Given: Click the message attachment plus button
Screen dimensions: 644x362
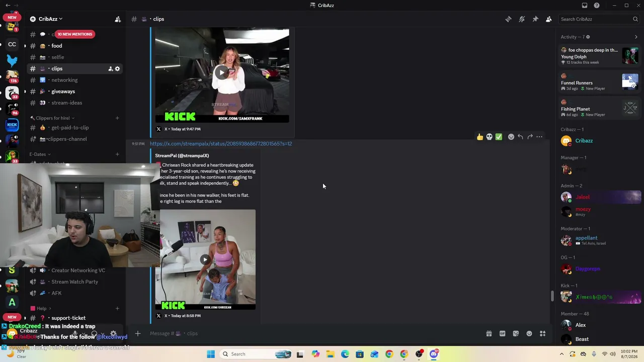Looking at the screenshot, I should coord(137,333).
